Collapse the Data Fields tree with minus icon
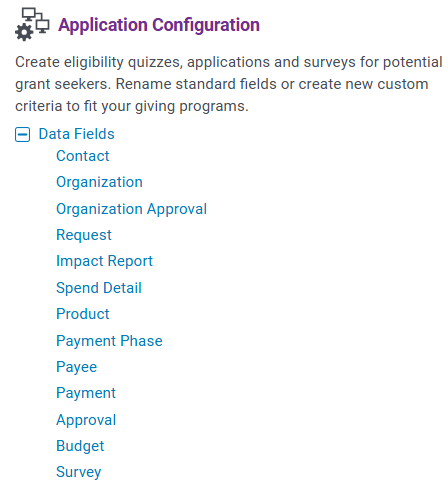 coord(22,135)
